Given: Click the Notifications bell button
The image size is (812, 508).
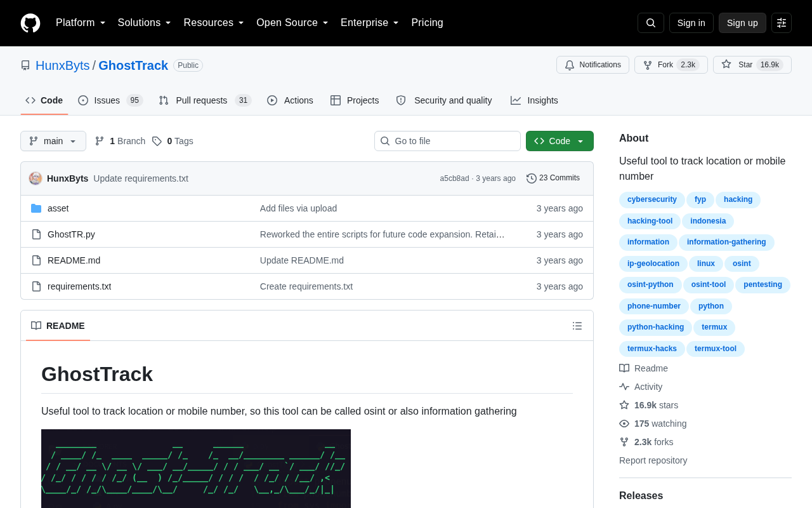Looking at the screenshot, I should tap(593, 65).
